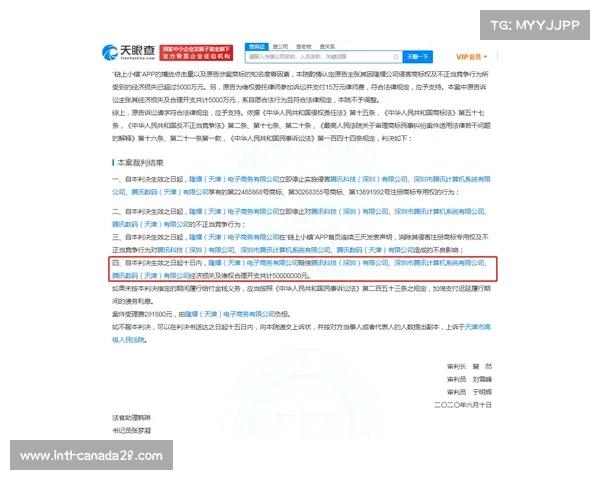
Task: Open 隆耀（天津）电子商务有限公司 link in clause 一
Action: 234,179
